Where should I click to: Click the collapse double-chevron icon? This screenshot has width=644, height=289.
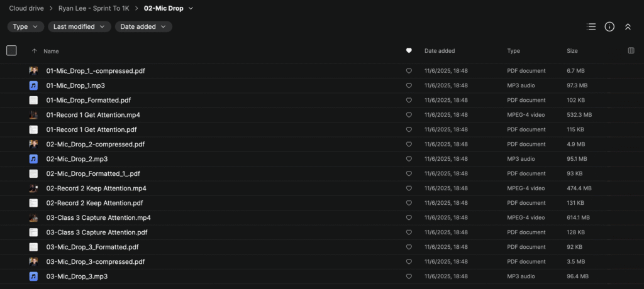[x=627, y=26]
